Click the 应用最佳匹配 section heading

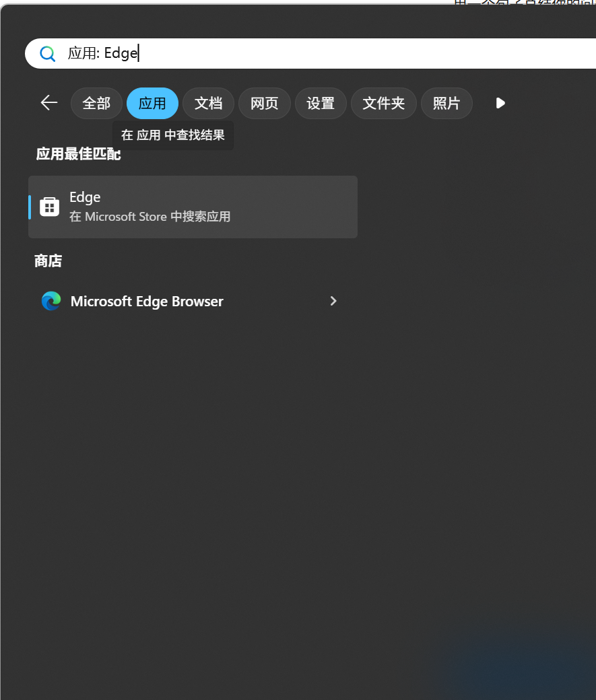click(x=78, y=154)
